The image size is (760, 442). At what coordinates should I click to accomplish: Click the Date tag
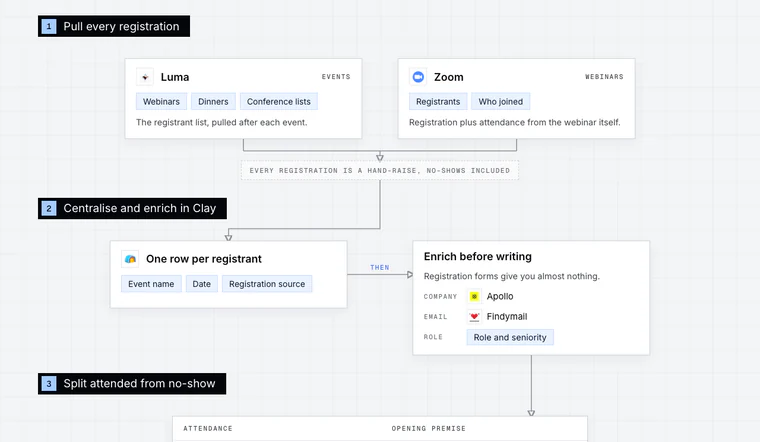202,284
